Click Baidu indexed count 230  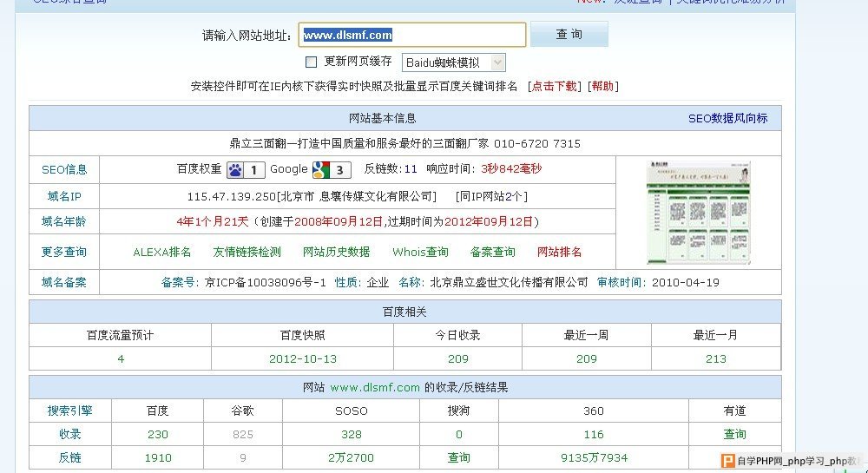pos(158,435)
